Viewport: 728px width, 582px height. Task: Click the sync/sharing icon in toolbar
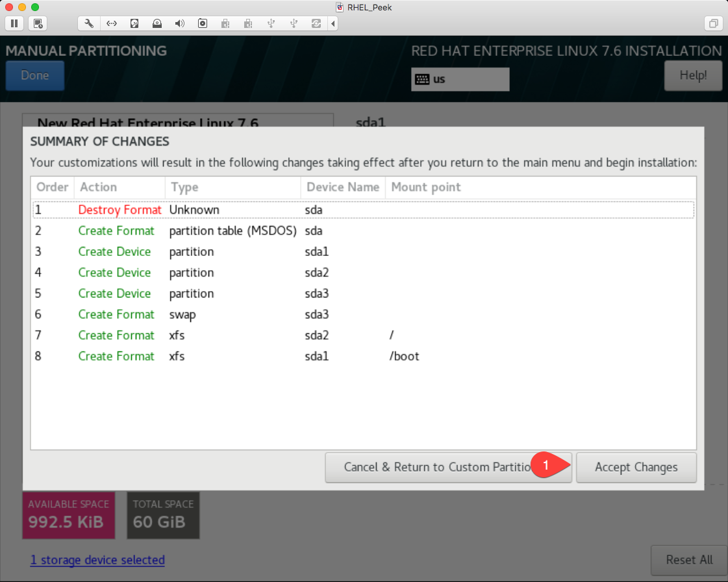pyautogui.click(x=316, y=23)
